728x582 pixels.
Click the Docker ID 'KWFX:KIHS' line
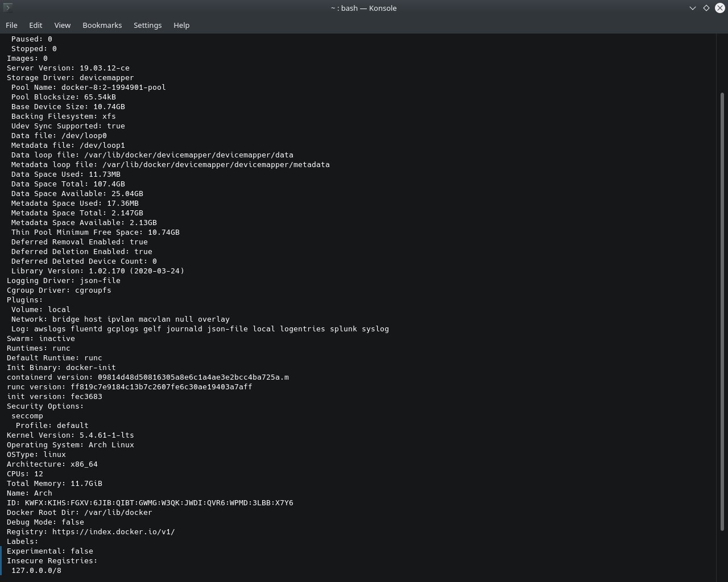pyautogui.click(x=150, y=503)
